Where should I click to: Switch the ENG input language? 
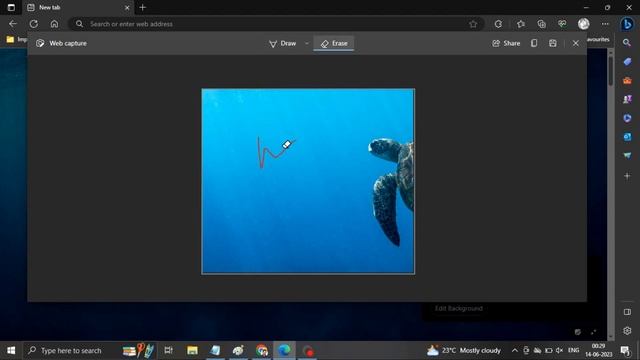coord(573,350)
